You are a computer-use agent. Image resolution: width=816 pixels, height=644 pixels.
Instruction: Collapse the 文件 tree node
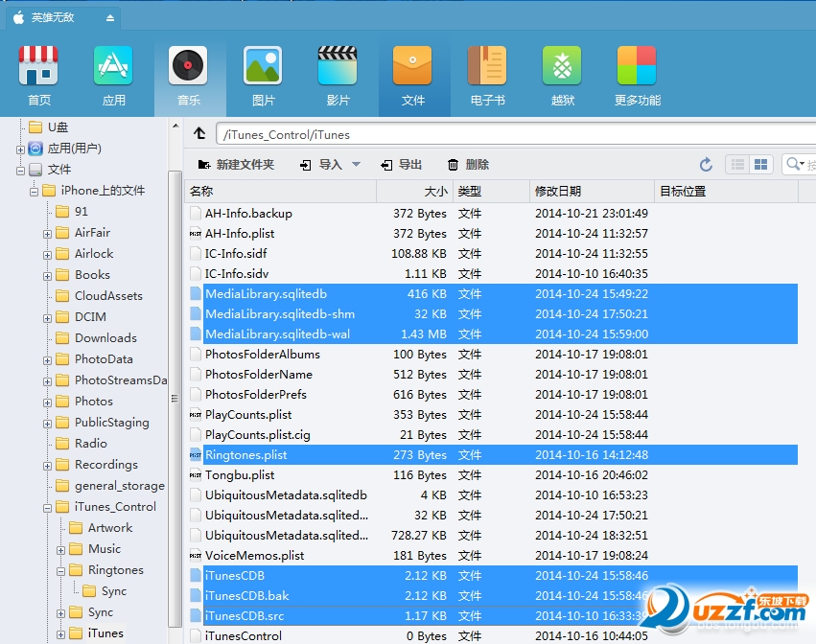20,171
